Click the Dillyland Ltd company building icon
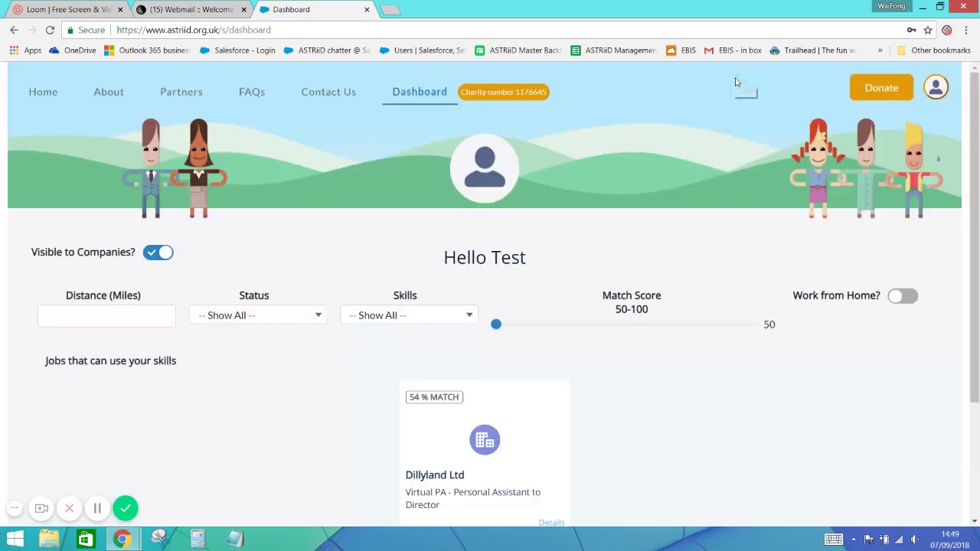 pyautogui.click(x=485, y=439)
